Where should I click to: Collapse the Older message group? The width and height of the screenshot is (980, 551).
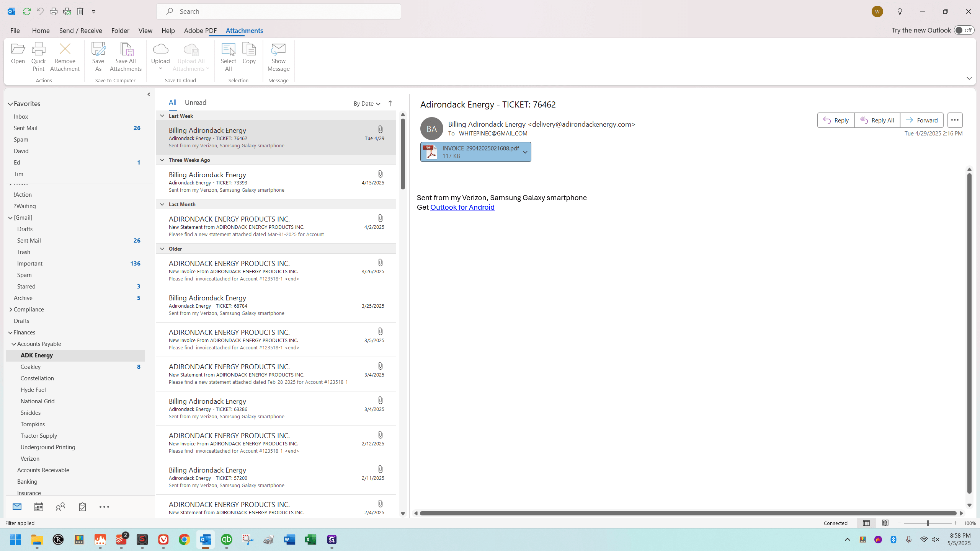[162, 249]
